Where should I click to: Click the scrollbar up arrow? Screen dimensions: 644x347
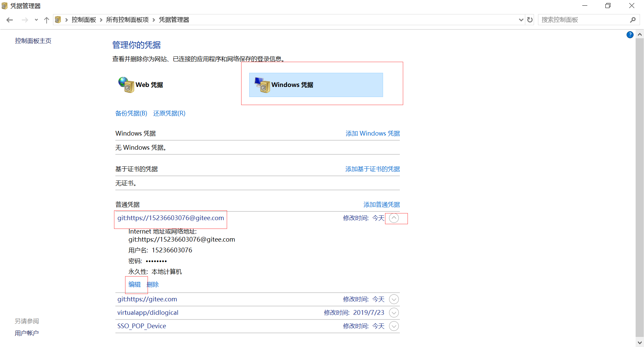pos(640,34)
